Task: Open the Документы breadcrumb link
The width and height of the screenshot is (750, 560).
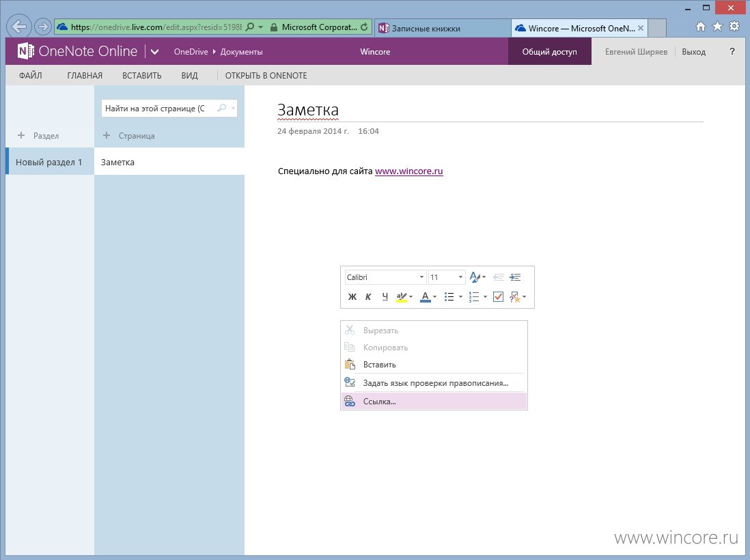Action: pyautogui.click(x=241, y=52)
